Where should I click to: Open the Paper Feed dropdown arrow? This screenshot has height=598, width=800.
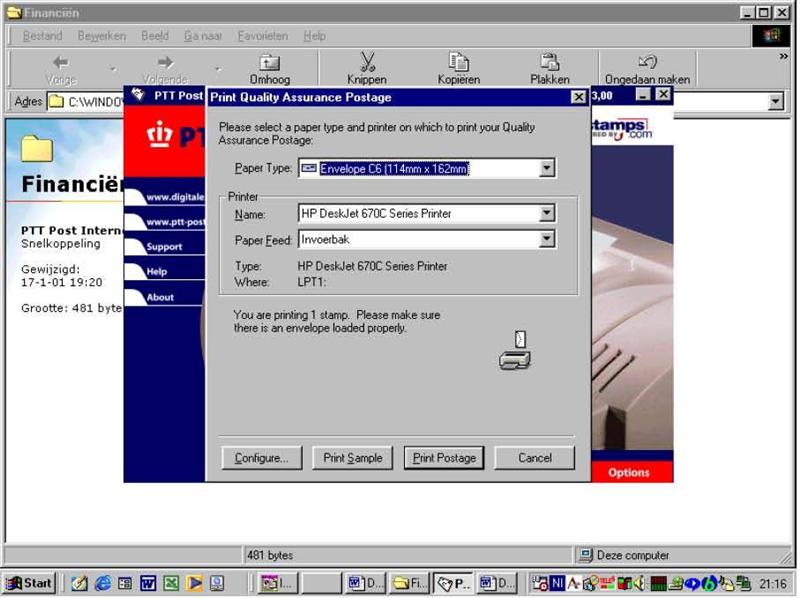547,239
